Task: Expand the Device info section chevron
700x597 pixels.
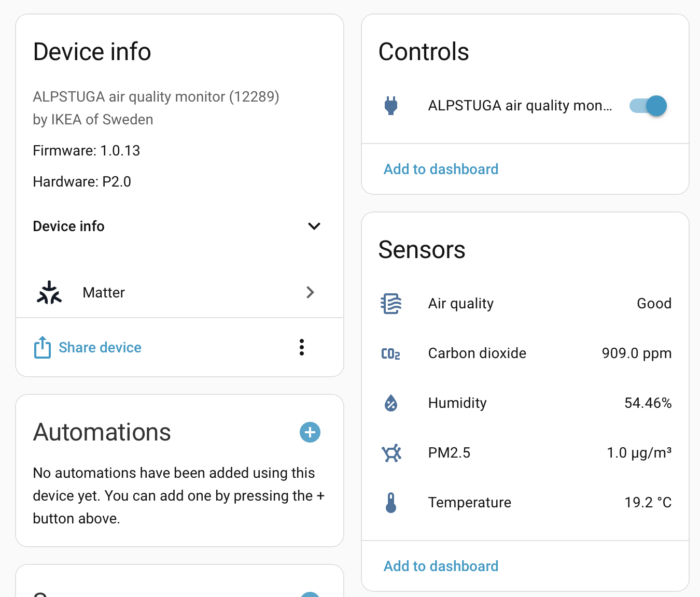Action: [x=314, y=226]
